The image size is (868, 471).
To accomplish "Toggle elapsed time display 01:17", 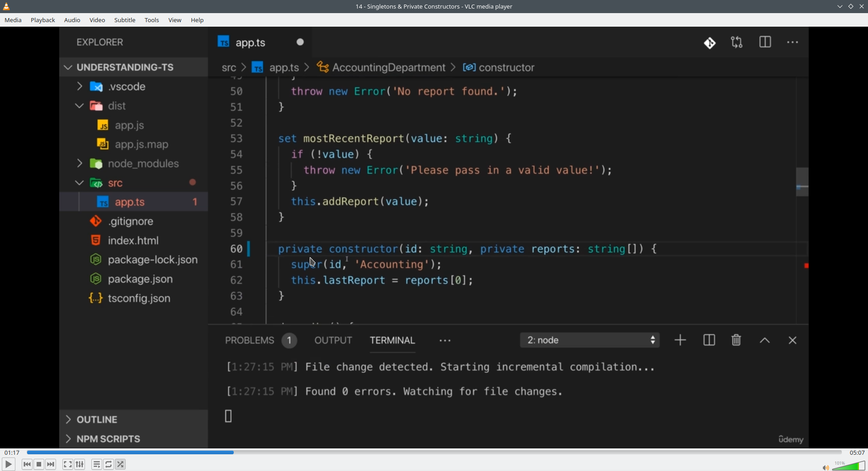I will coord(12,452).
